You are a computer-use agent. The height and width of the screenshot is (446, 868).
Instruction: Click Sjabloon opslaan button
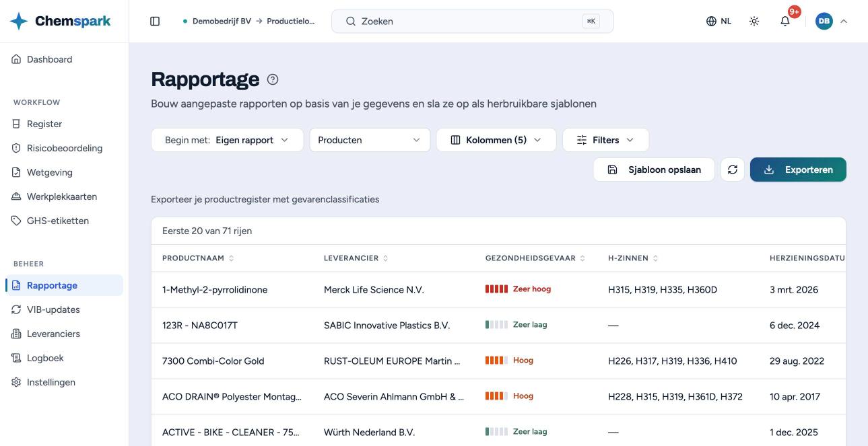click(x=654, y=170)
